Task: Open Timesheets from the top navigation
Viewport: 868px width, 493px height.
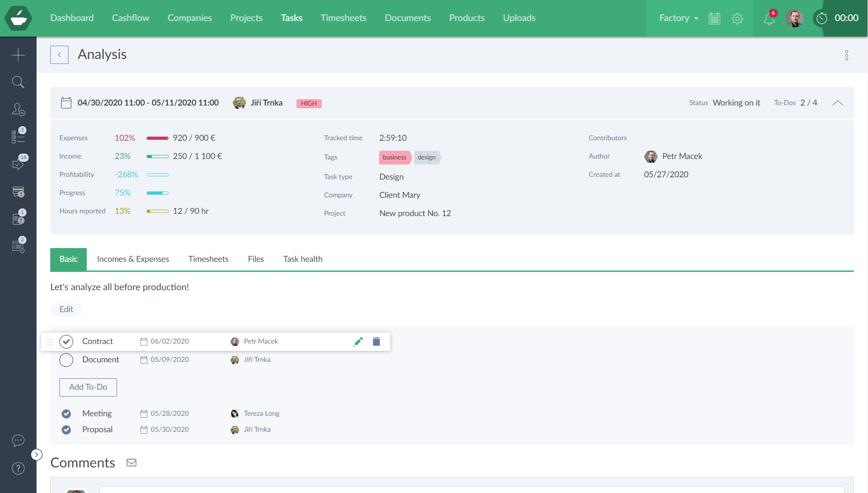Action: 344,18
